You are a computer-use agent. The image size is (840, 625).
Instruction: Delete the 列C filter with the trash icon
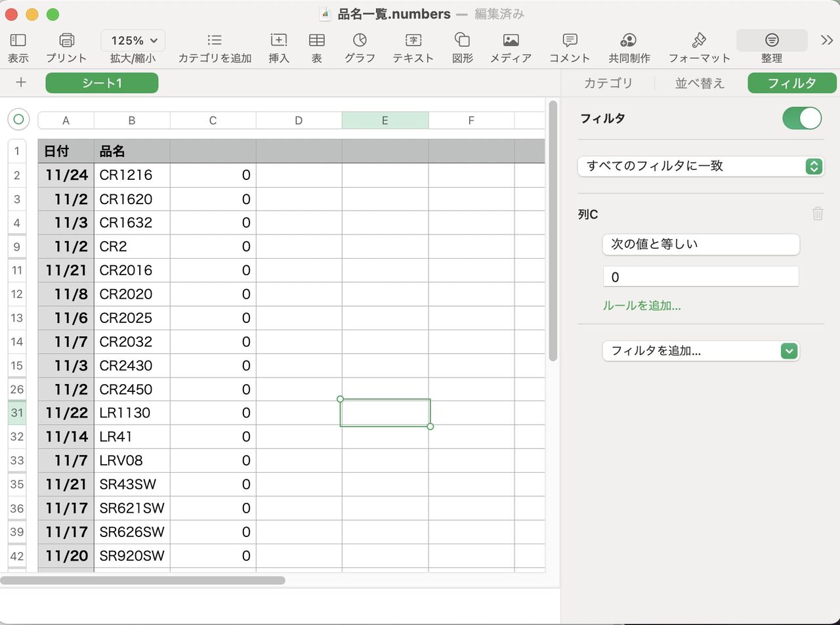[818, 213]
